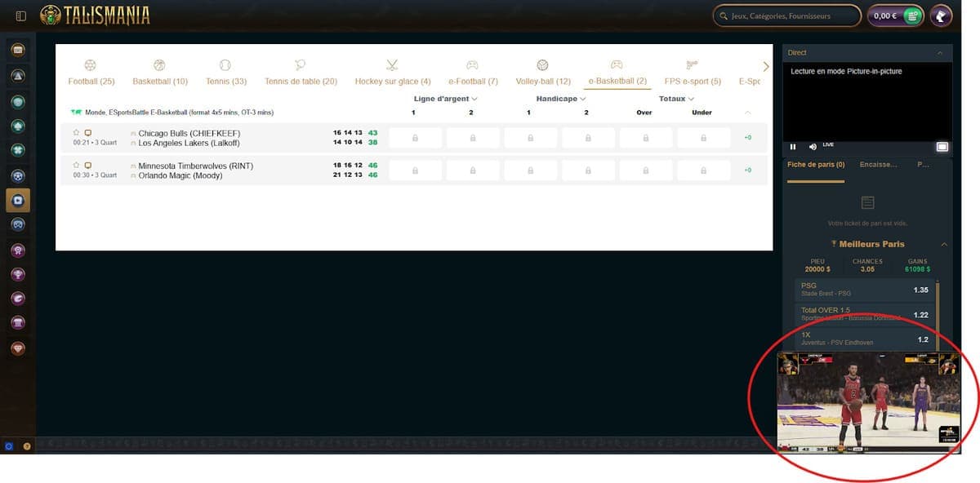Add PSG 1.35 bet to slip
The width and height of the screenshot is (980, 483).
coord(864,290)
